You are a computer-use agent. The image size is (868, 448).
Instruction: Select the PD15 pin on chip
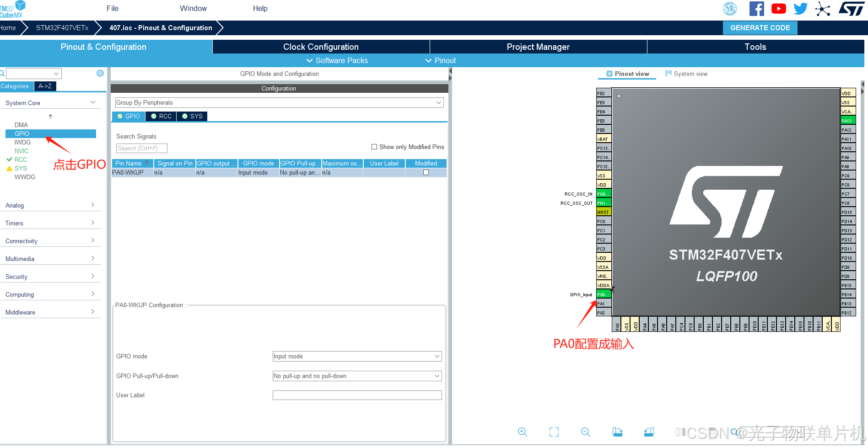[x=848, y=212]
